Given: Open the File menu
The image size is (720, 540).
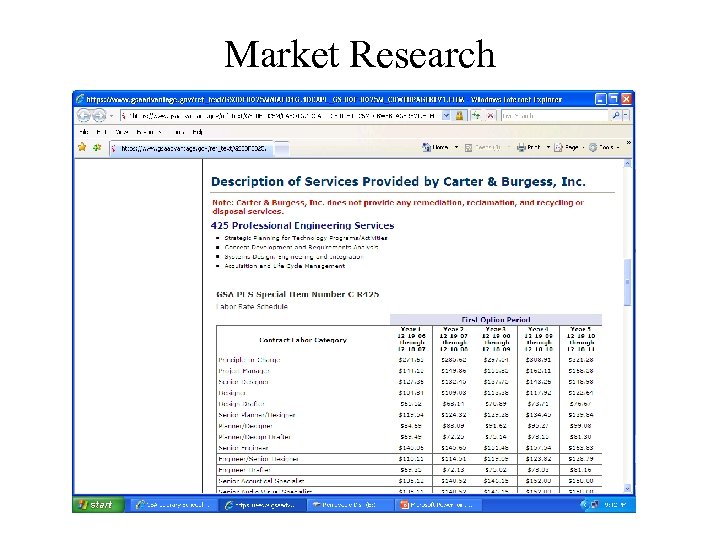Looking at the screenshot, I should point(84,132).
